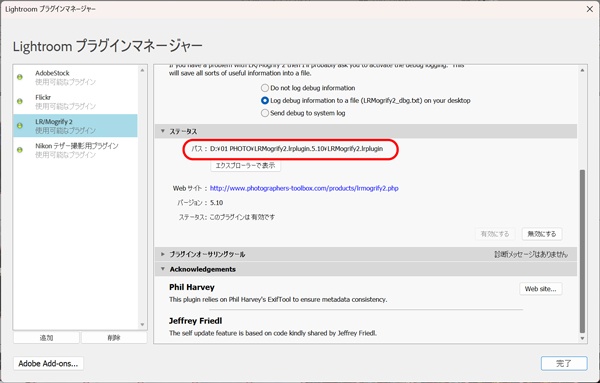Select the AdobeStock plugin in the list

pyautogui.click(x=75, y=77)
